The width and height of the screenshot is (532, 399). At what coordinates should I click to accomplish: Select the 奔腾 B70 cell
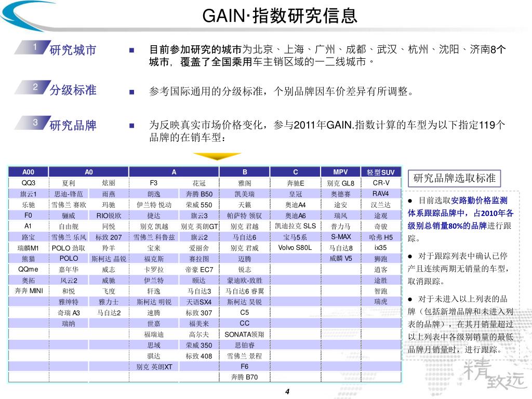(245, 377)
